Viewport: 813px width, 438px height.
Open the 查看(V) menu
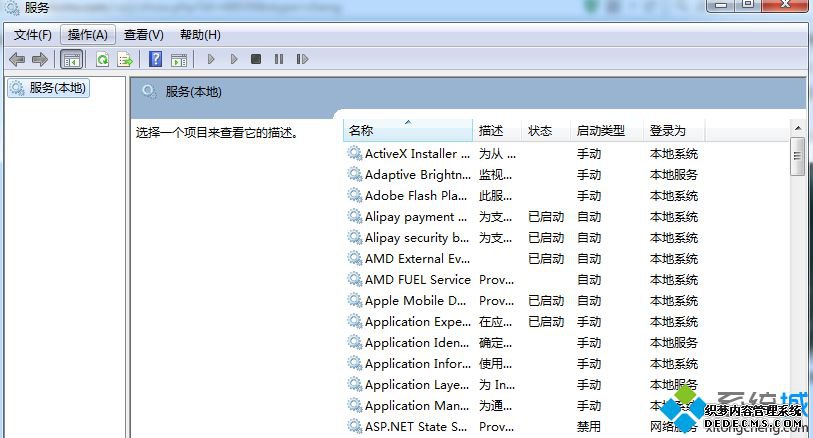[x=144, y=35]
